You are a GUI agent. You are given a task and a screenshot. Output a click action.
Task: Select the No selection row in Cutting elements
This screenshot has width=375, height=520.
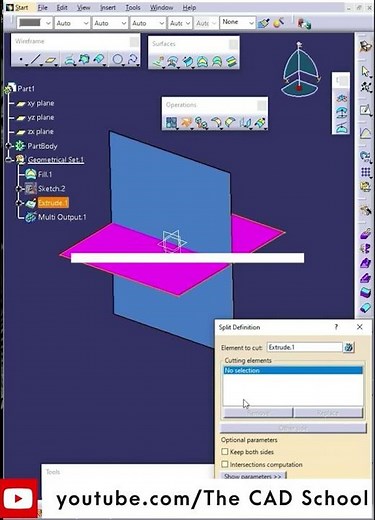(x=293, y=370)
